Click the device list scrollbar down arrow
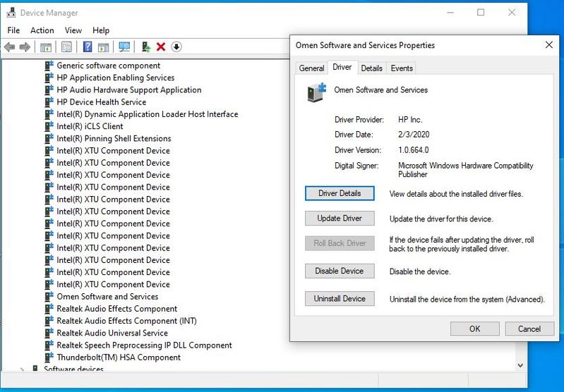The height and width of the screenshot is (392, 564). click(521, 365)
